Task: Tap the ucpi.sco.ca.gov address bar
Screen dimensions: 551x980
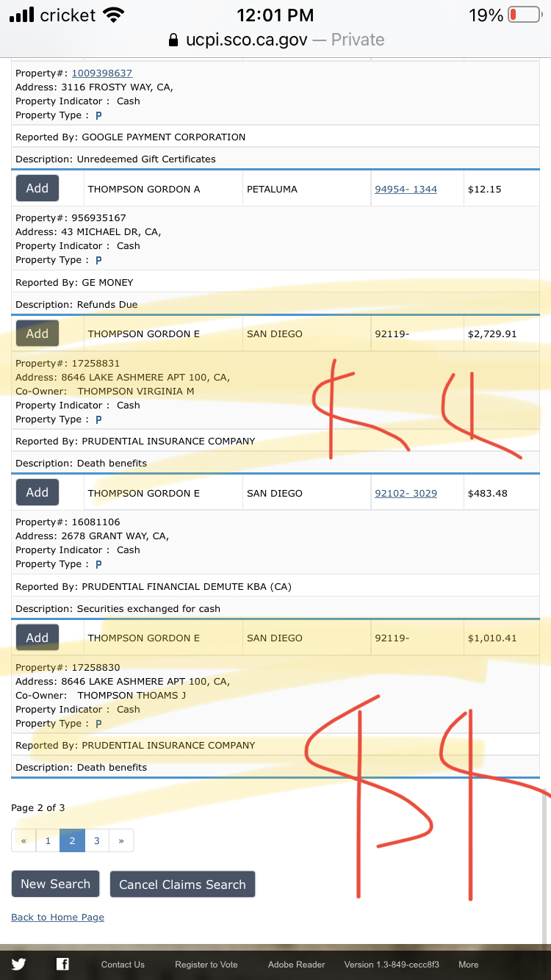Action: (x=275, y=40)
